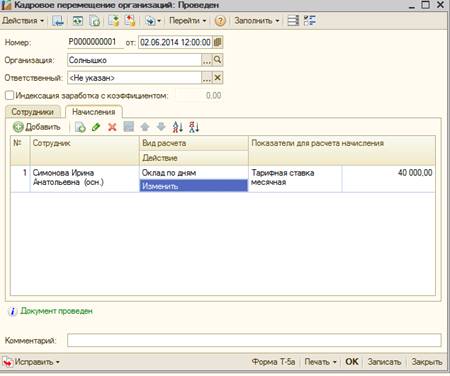Click the Добавить button in table toolbar
The width and height of the screenshot is (450, 376).
click(x=37, y=127)
